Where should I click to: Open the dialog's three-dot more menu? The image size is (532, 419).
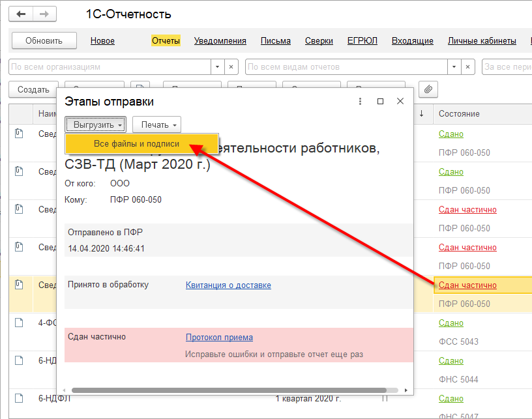[x=360, y=102]
